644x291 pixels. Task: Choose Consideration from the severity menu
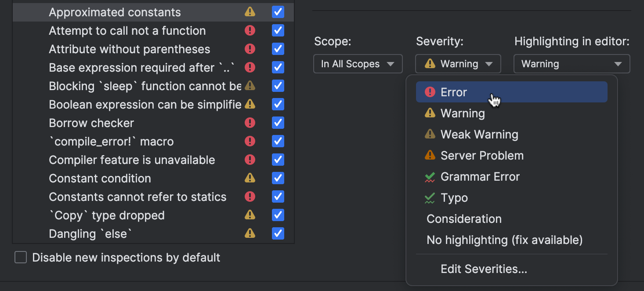pyautogui.click(x=464, y=219)
